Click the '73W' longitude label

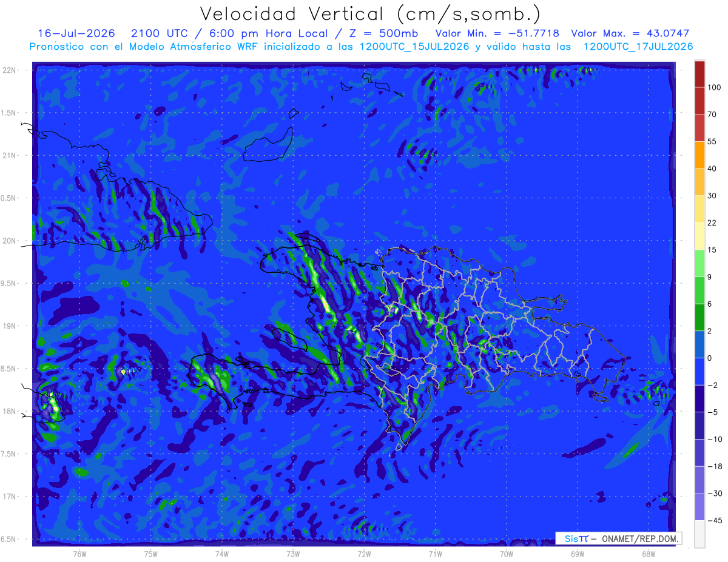point(293,554)
